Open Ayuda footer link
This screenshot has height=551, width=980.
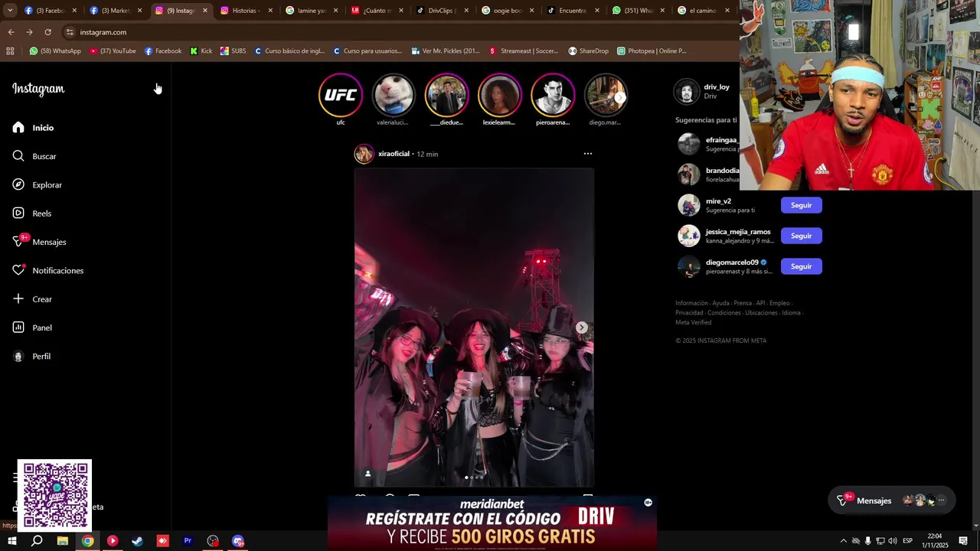point(720,303)
